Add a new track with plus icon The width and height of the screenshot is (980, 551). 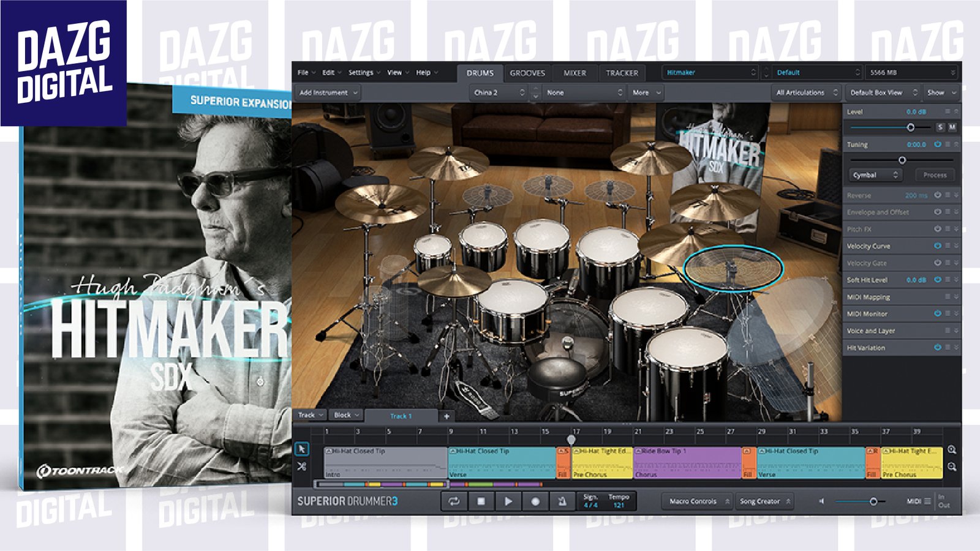[x=447, y=416]
